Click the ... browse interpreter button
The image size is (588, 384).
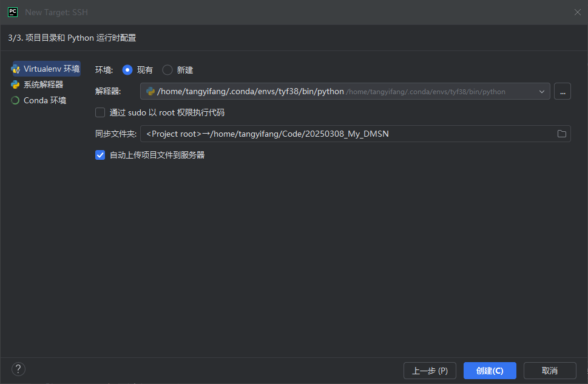pos(563,91)
